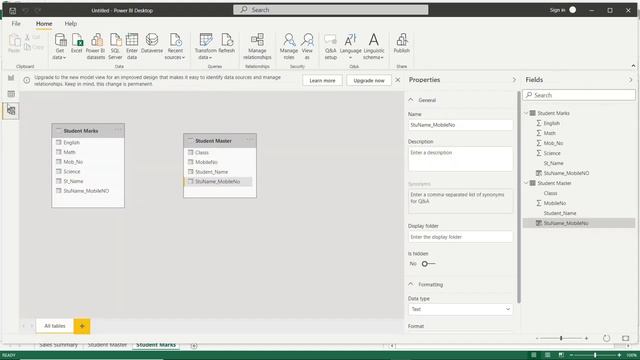Open the Get data button
This screenshot has height=360, width=640.
click(x=60, y=46)
